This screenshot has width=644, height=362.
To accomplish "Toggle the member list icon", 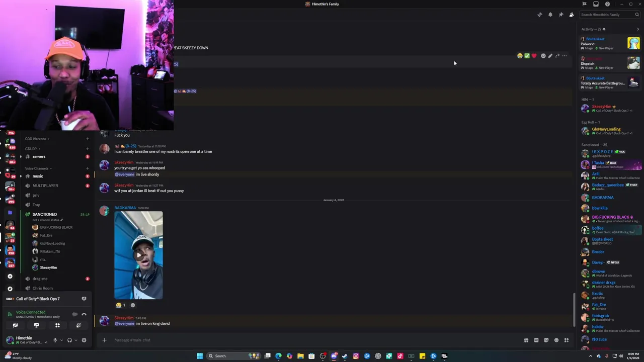I will point(572,15).
